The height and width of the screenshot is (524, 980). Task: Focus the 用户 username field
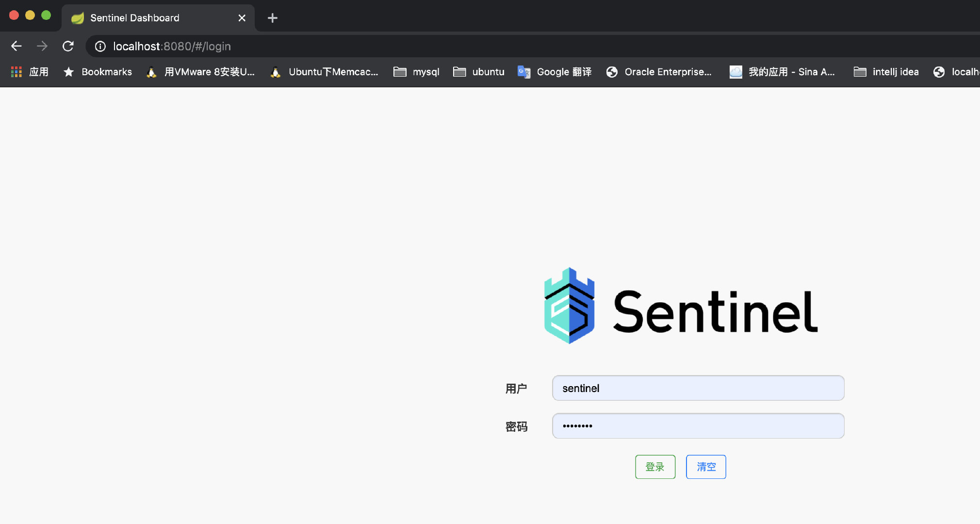(698, 388)
